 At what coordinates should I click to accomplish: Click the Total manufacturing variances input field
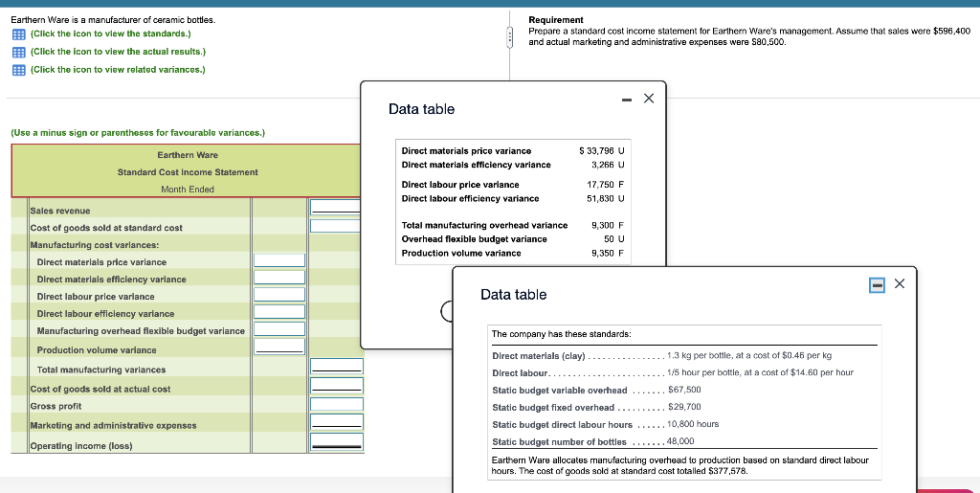337,367
